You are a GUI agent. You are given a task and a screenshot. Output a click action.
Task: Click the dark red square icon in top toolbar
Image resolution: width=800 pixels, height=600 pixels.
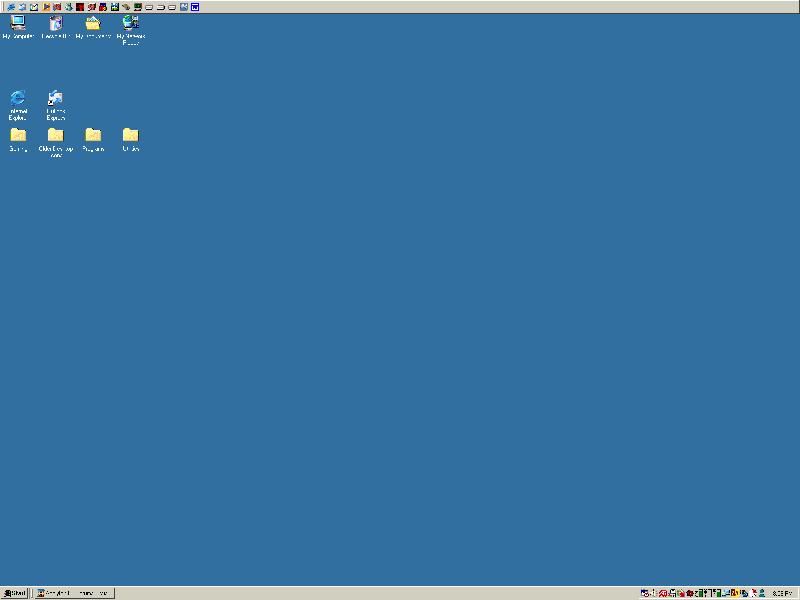[x=80, y=7]
